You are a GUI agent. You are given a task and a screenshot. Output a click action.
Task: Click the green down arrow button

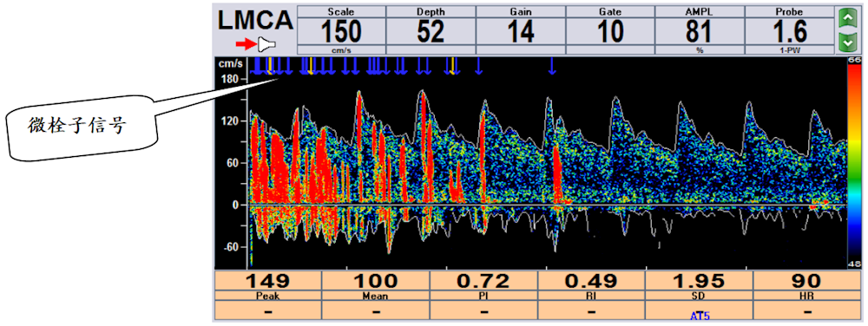coord(845,42)
